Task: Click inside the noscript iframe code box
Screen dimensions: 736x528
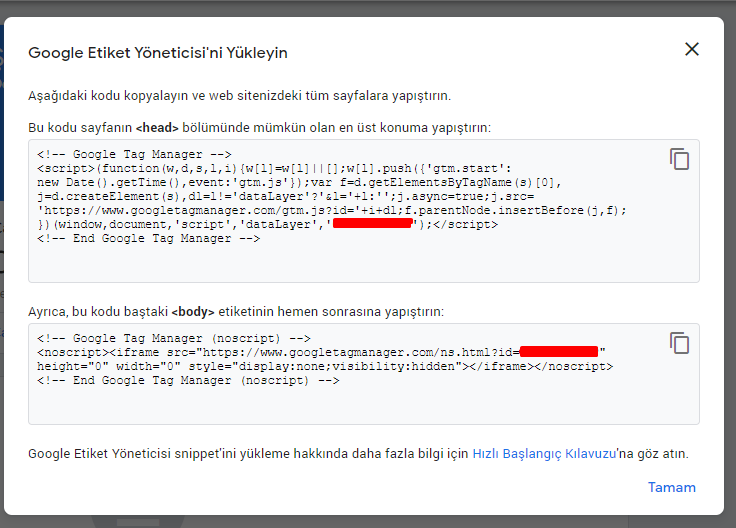Action: pyautogui.click(x=364, y=374)
